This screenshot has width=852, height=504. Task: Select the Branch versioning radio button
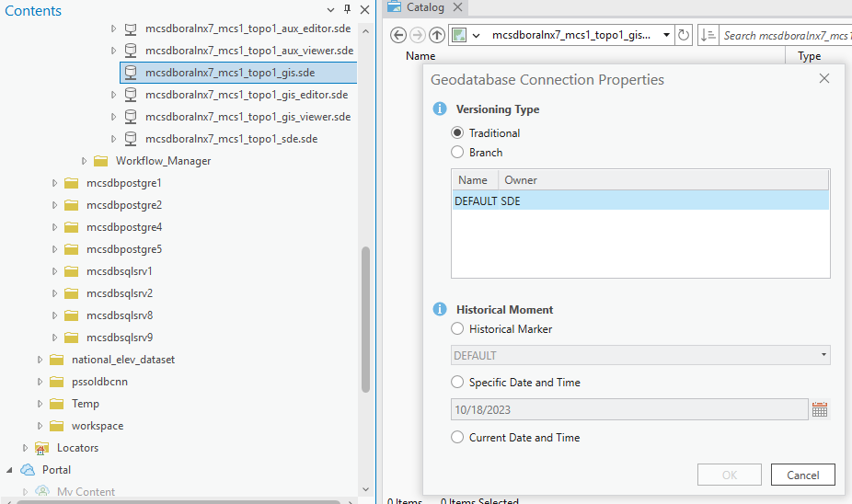457,152
